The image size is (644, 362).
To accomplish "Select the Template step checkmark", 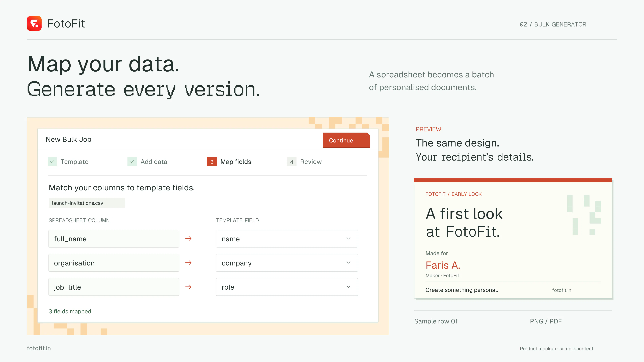I will 52,162.
